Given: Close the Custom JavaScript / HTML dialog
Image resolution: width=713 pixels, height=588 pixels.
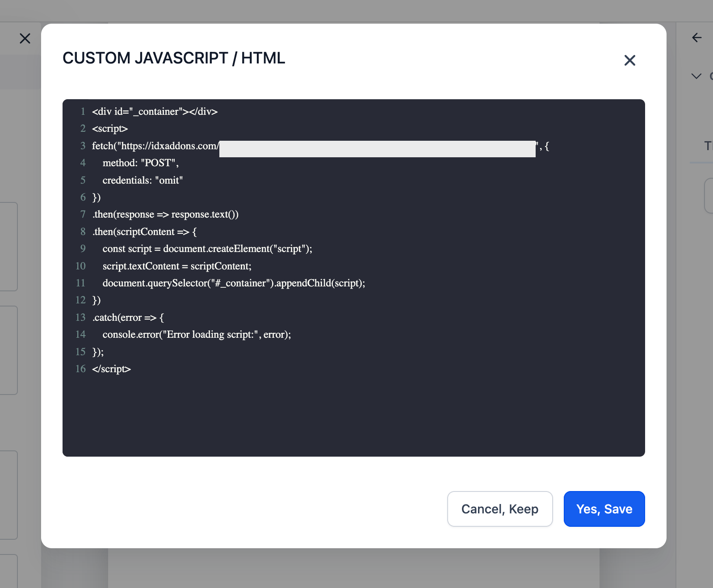Looking at the screenshot, I should pos(629,60).
